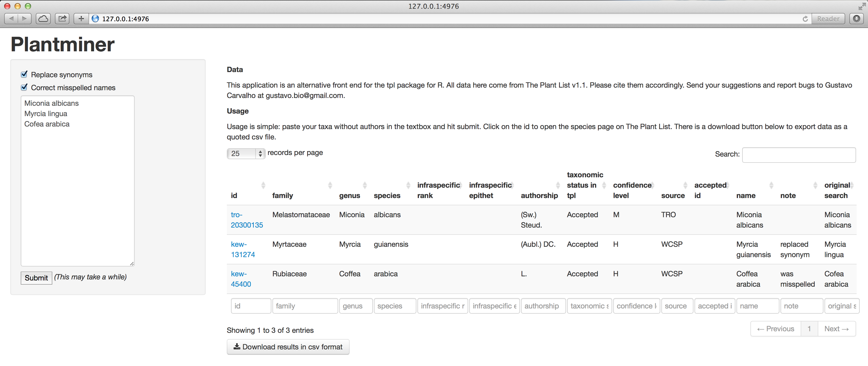The width and height of the screenshot is (868, 366).
Task: Open the iCloud tabs cloud icon
Action: coord(43,19)
